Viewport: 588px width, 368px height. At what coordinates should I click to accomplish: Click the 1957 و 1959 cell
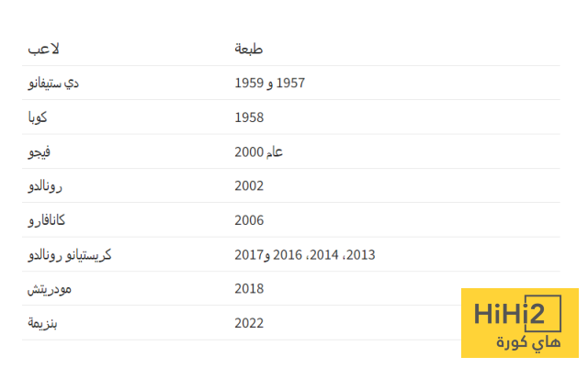pyautogui.click(x=269, y=83)
